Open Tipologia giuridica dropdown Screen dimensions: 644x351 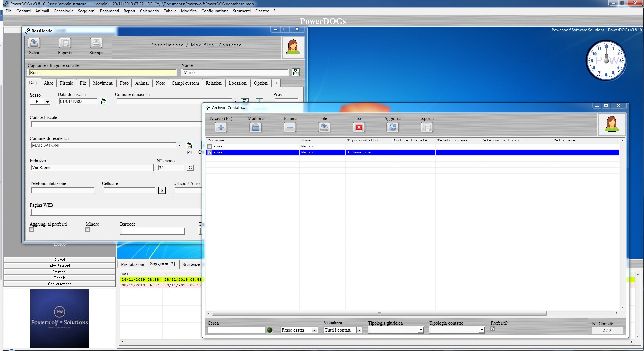pos(421,330)
